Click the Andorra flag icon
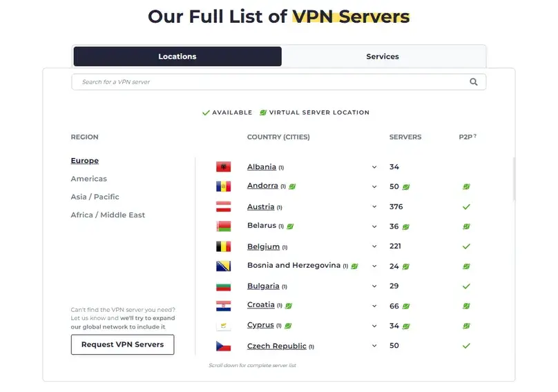558x392 pixels. click(x=224, y=186)
